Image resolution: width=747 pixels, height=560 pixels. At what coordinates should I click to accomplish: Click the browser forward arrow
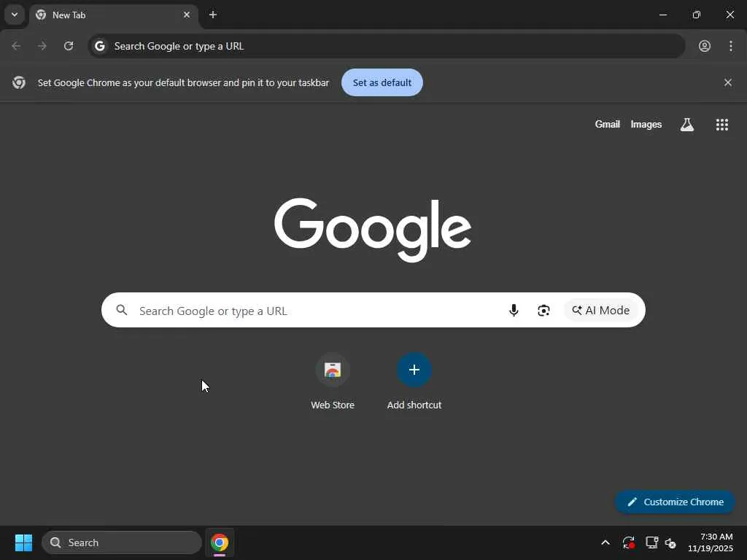click(x=42, y=46)
